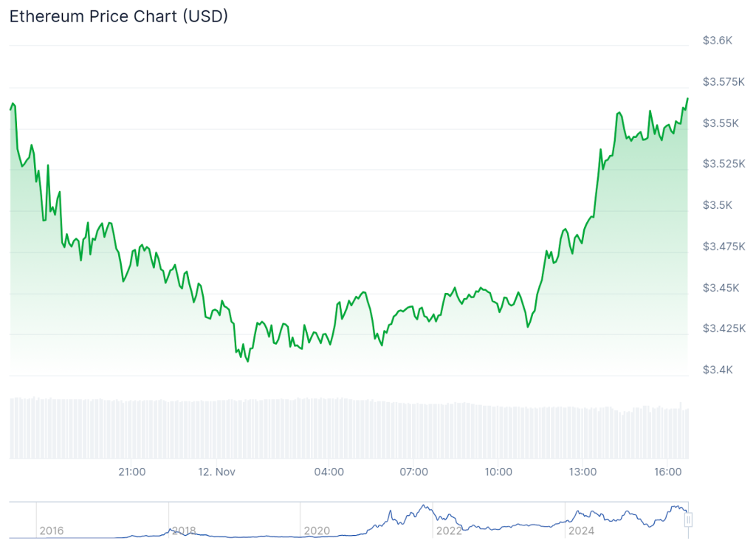Click the 2018 label in navigator
756x552 pixels.
(x=183, y=531)
